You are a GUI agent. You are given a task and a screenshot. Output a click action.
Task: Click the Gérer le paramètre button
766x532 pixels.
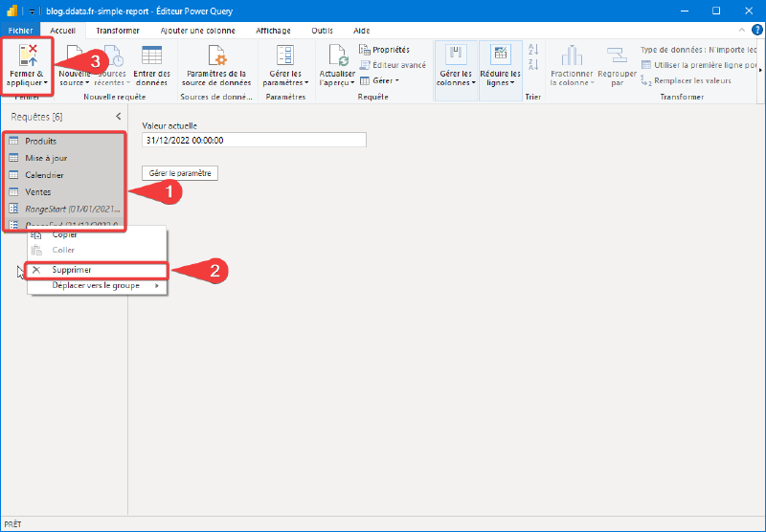[x=180, y=173]
